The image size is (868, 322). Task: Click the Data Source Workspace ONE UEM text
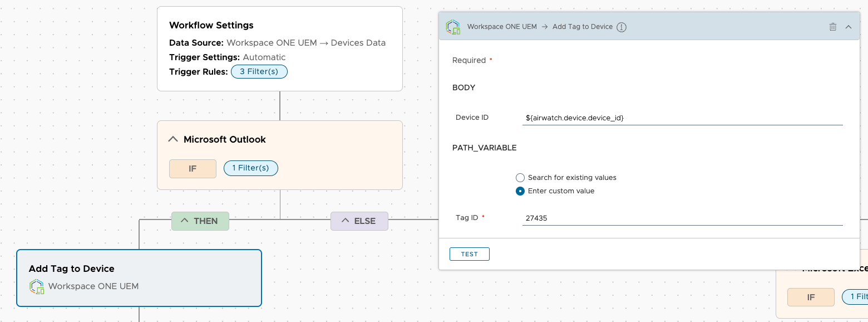tap(306, 43)
